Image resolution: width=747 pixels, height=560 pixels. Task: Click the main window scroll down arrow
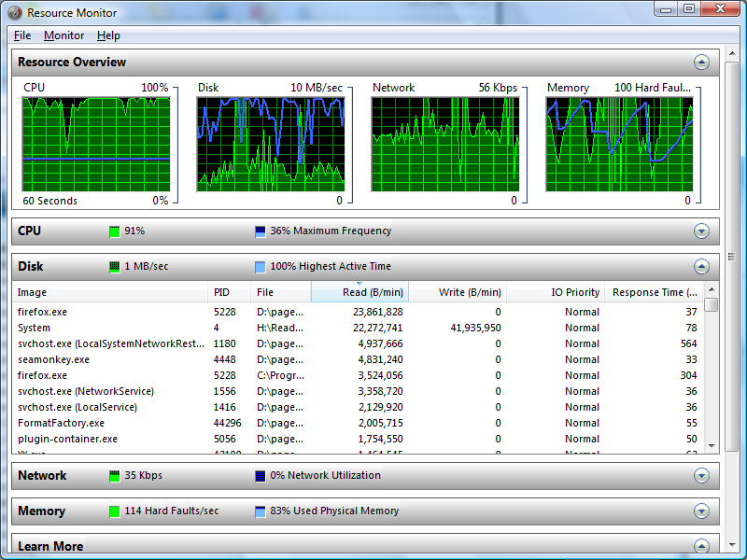pyautogui.click(x=732, y=545)
